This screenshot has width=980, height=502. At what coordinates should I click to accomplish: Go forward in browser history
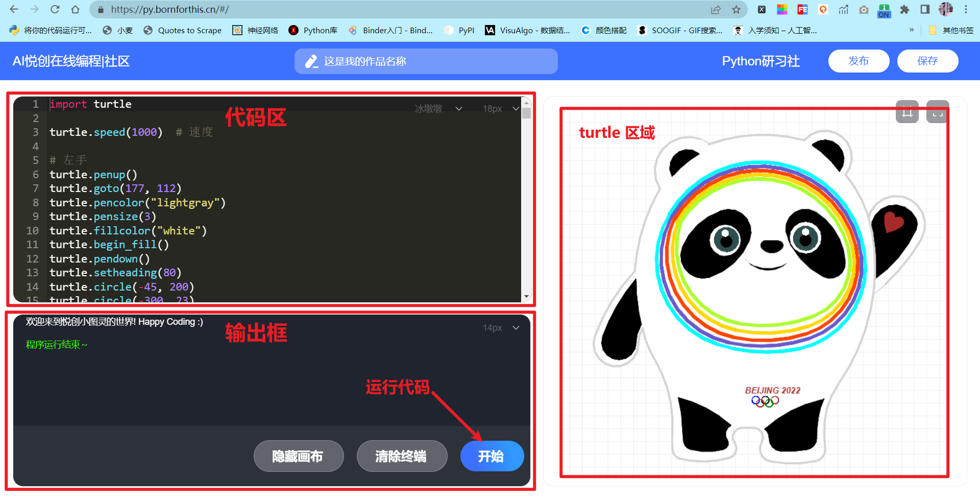coord(34,9)
